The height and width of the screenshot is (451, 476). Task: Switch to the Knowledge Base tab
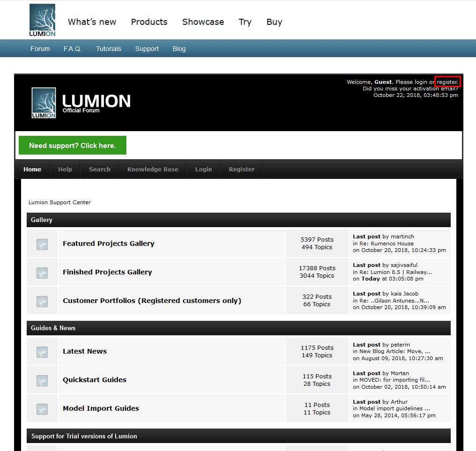coord(153,169)
